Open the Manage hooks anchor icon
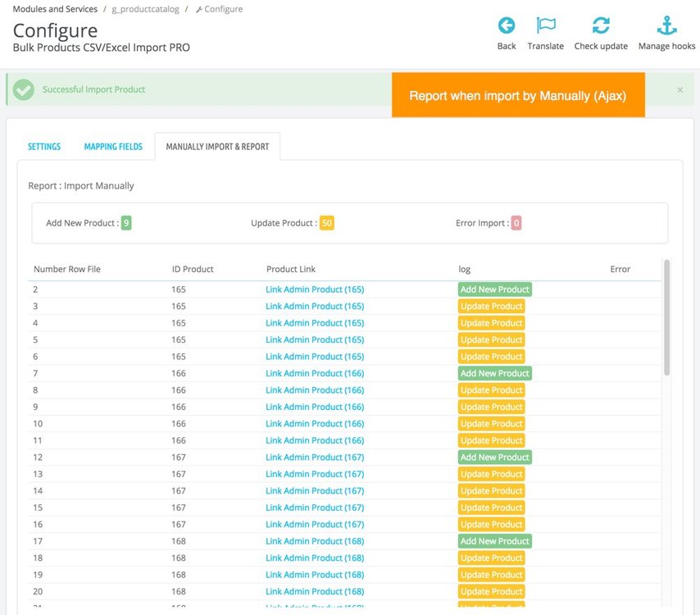700x615 pixels. [x=666, y=25]
